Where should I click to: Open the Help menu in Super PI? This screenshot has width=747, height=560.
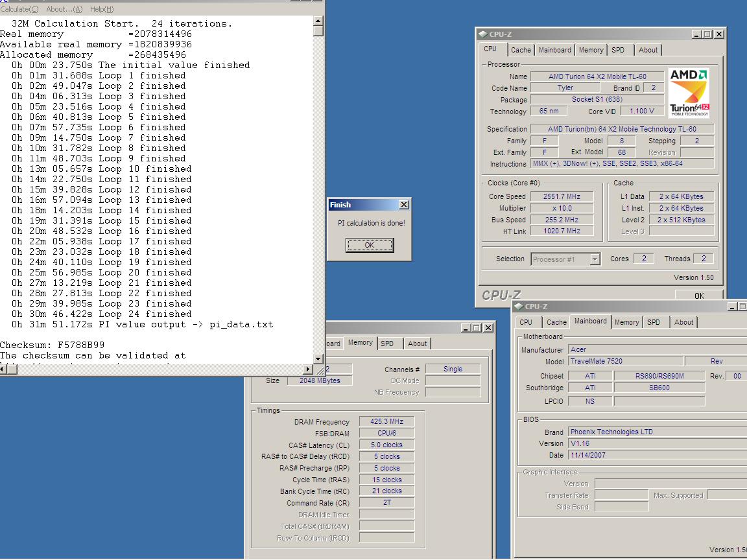(102, 9)
